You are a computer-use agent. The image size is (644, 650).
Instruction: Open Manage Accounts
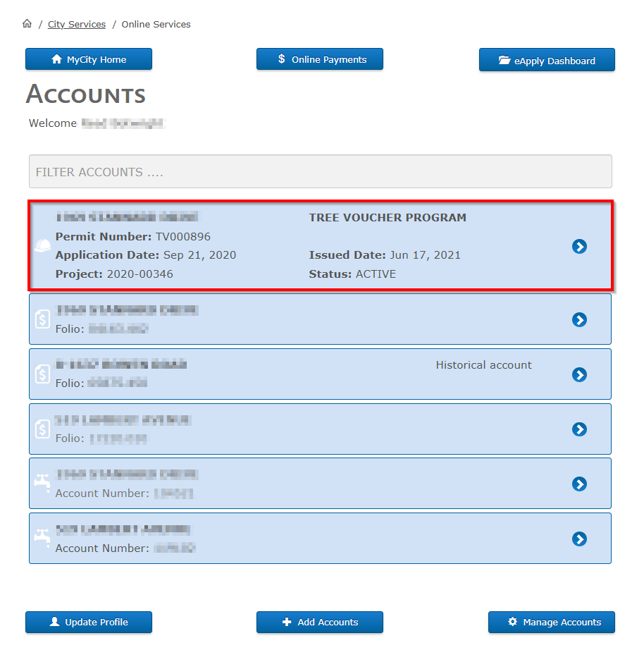[x=551, y=622]
